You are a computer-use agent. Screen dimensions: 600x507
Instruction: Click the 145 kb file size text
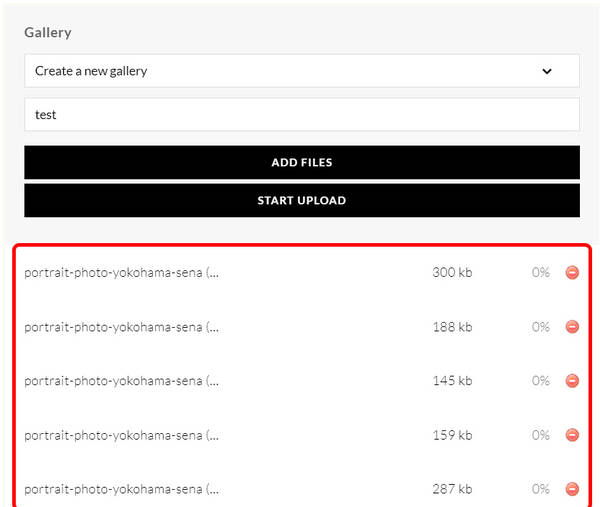pyautogui.click(x=452, y=380)
